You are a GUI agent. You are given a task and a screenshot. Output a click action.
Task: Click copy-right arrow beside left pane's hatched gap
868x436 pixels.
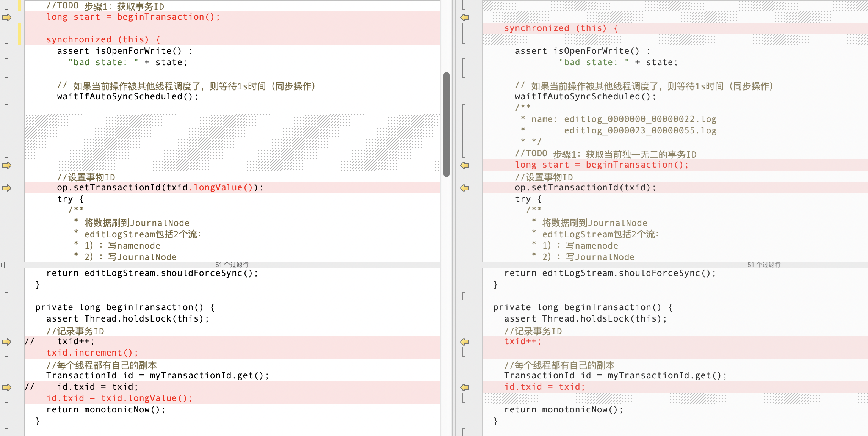(x=7, y=165)
